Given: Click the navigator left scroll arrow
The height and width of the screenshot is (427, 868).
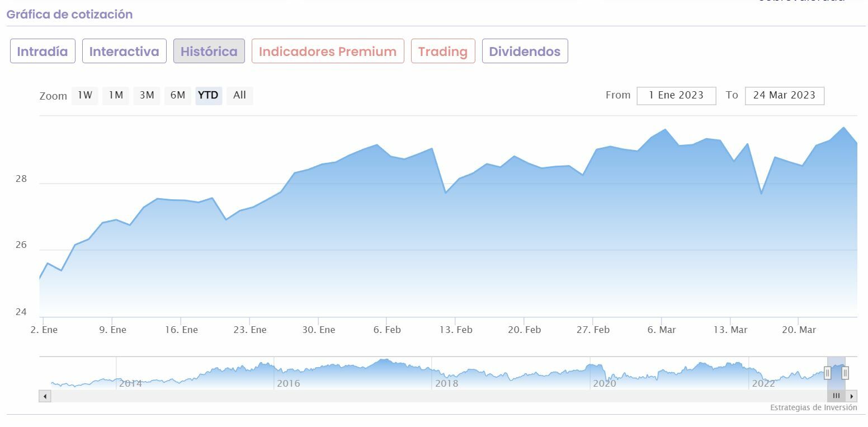Looking at the screenshot, I should click(x=45, y=396).
